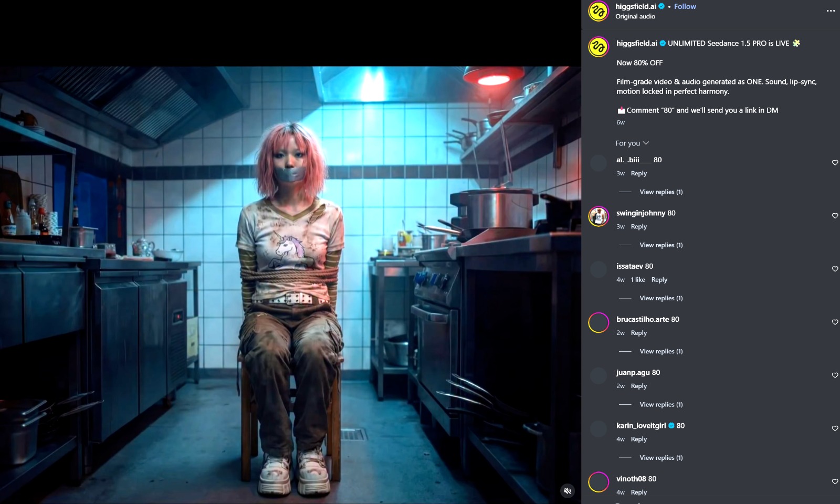View the 1 like on issataev's comment
This screenshot has height=504, width=840.
(638, 280)
